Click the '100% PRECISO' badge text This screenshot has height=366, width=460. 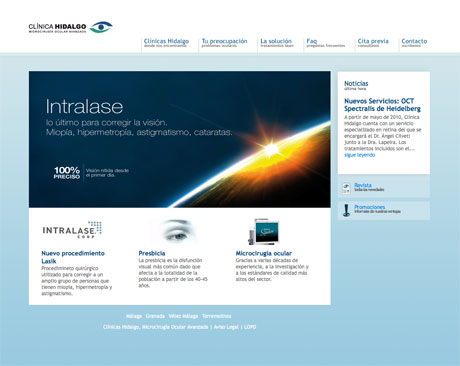(x=67, y=173)
